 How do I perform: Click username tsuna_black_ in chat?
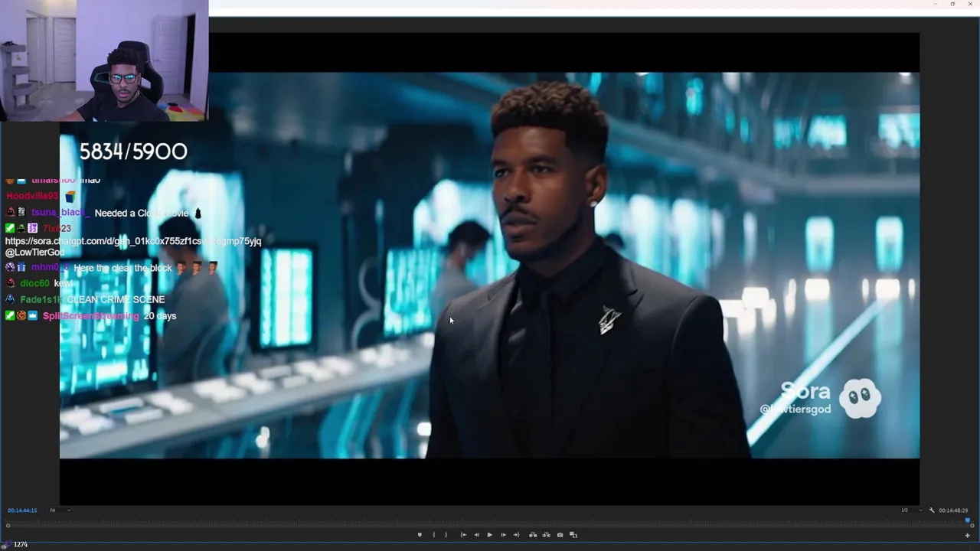click(x=60, y=213)
